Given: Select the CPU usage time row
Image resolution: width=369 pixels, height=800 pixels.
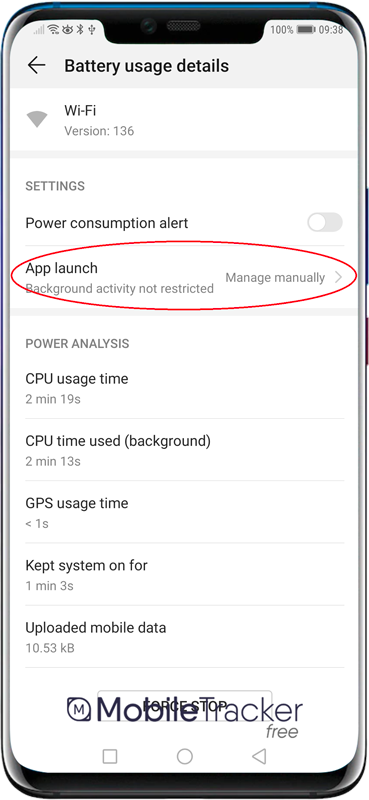Looking at the screenshot, I should click(184, 388).
